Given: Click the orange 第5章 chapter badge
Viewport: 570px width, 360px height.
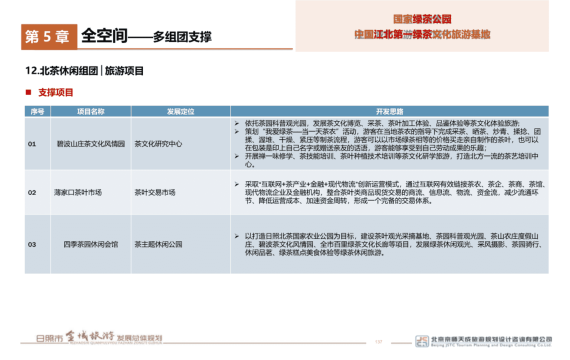Looking at the screenshot, I should 49,36.
